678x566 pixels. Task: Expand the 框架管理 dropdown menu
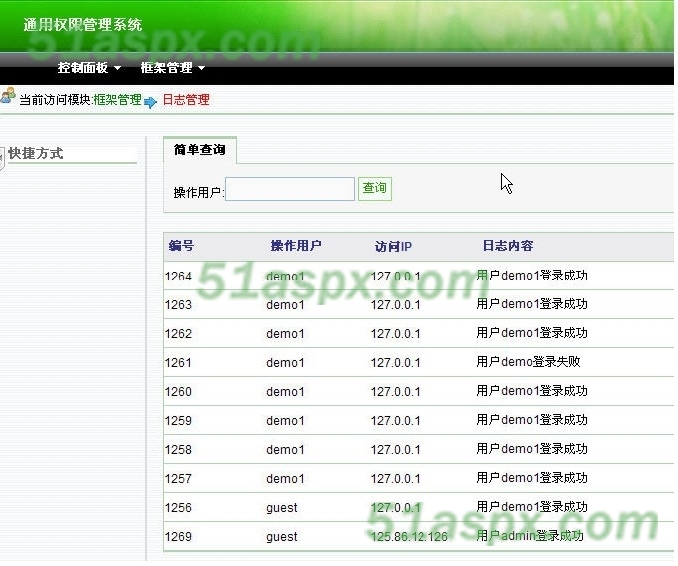point(172,68)
